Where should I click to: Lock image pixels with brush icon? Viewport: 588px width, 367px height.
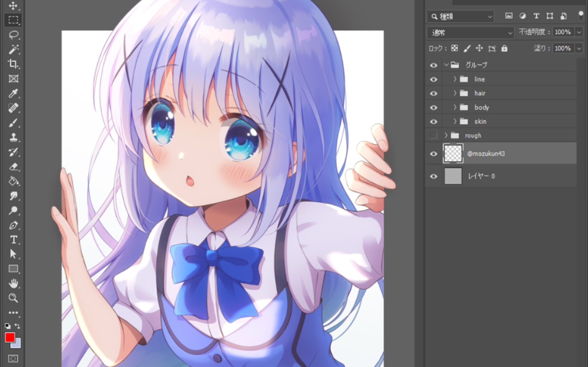[467, 48]
